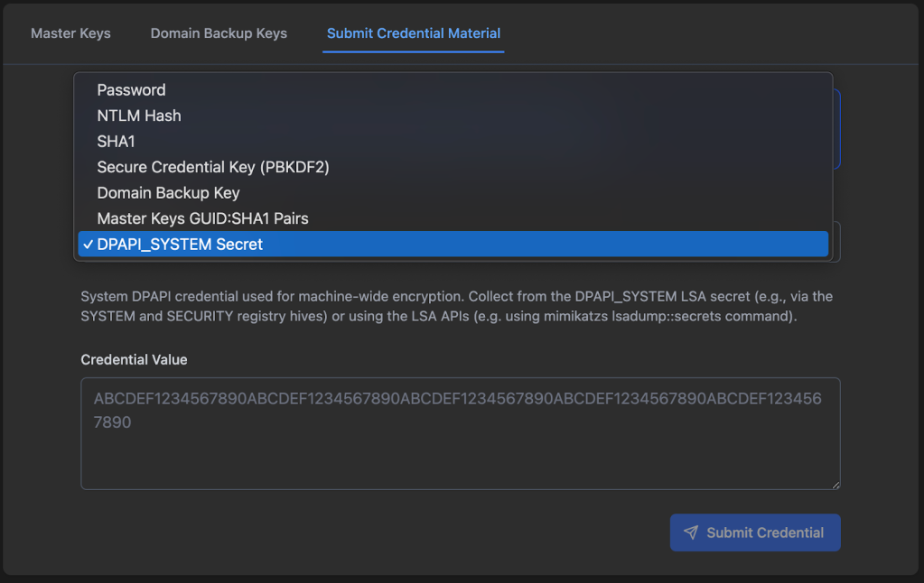Click the Credential Value field label
924x583 pixels.
pos(134,359)
